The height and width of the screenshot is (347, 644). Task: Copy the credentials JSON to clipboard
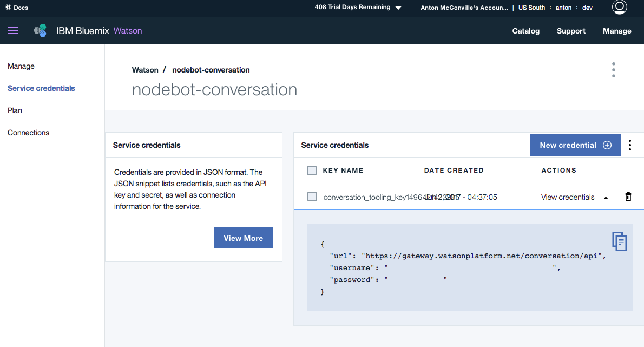[x=619, y=241]
